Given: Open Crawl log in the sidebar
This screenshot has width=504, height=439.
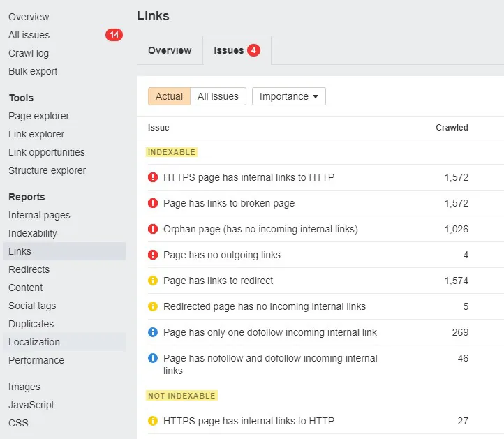Looking at the screenshot, I should 29,53.
